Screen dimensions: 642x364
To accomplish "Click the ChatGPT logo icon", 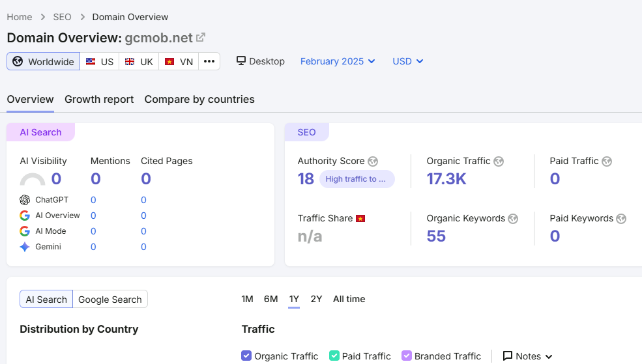I will 25,200.
